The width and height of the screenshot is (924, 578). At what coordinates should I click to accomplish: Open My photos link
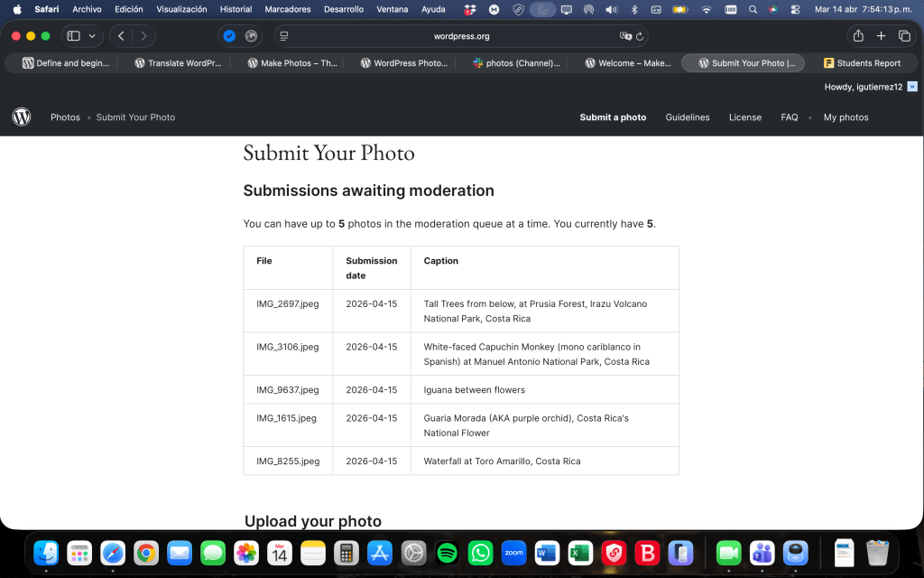(x=845, y=117)
